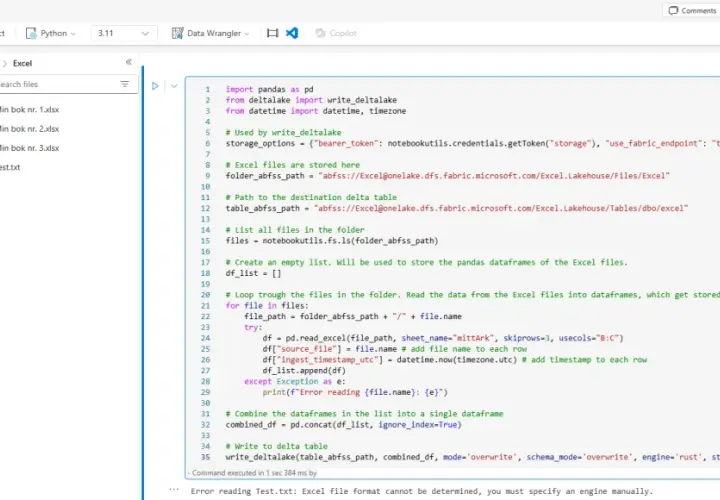Click the 'import pandas as pd' line

(270, 90)
